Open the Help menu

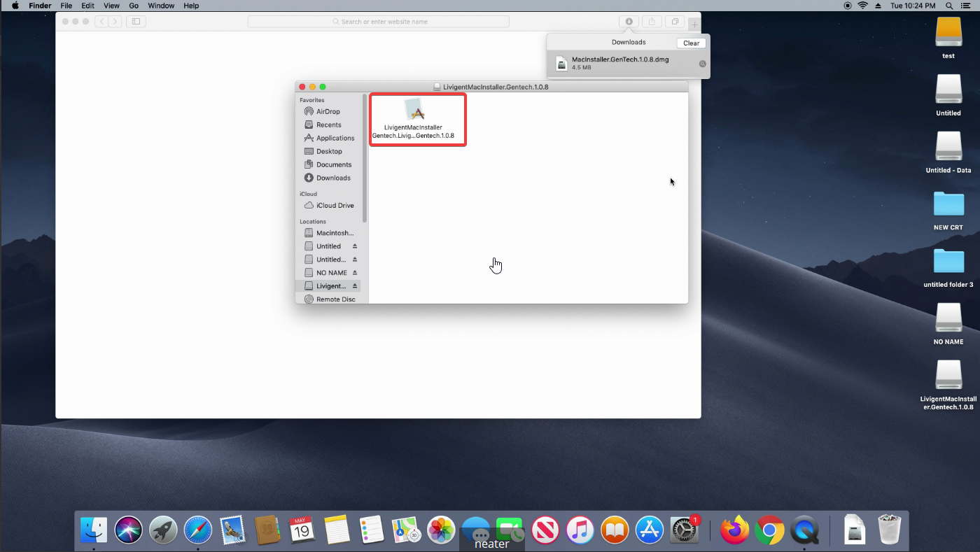191,6
